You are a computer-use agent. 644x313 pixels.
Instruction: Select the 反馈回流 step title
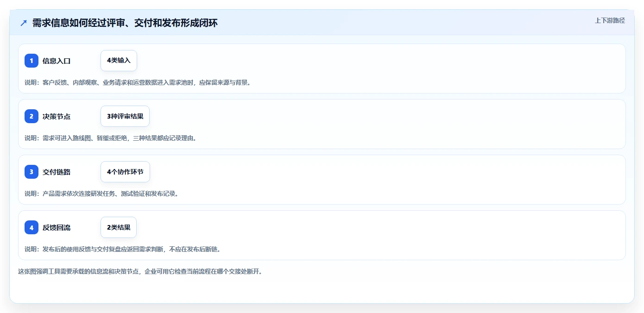click(57, 227)
